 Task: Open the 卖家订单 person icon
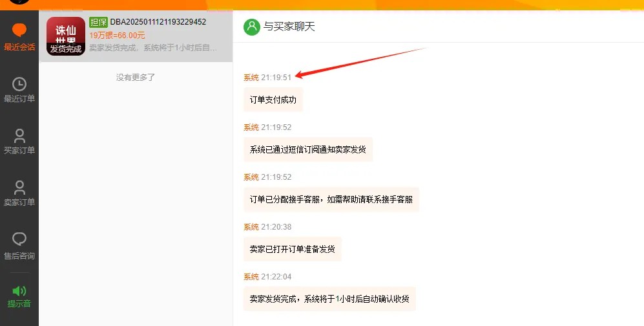tap(19, 188)
